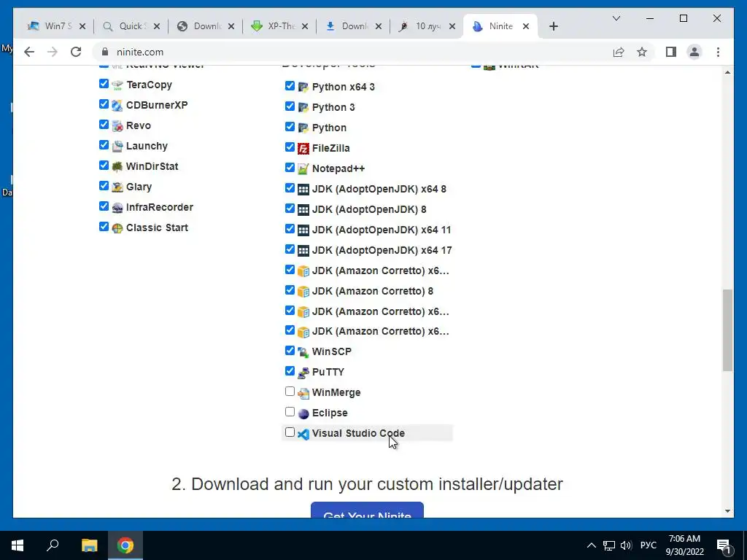This screenshot has height=560, width=747.
Task: Close the Ninite tab
Action: click(x=526, y=27)
